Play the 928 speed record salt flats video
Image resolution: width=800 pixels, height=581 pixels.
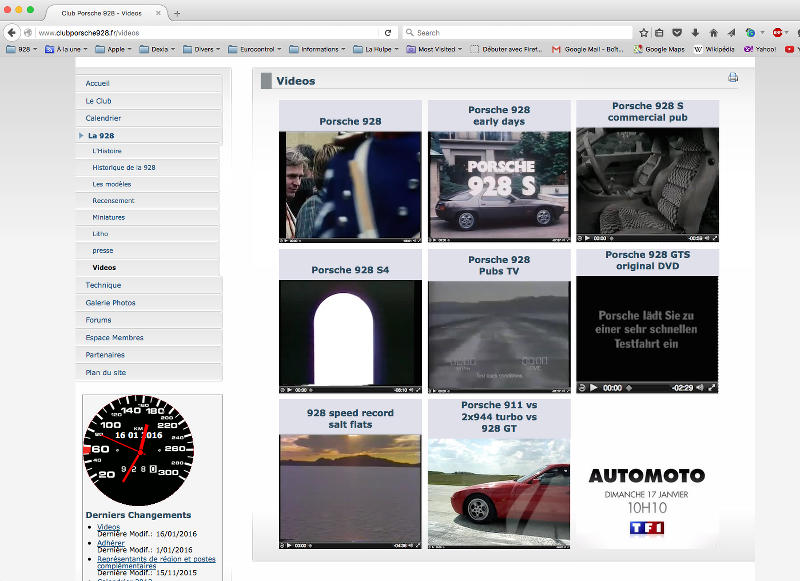click(289, 545)
